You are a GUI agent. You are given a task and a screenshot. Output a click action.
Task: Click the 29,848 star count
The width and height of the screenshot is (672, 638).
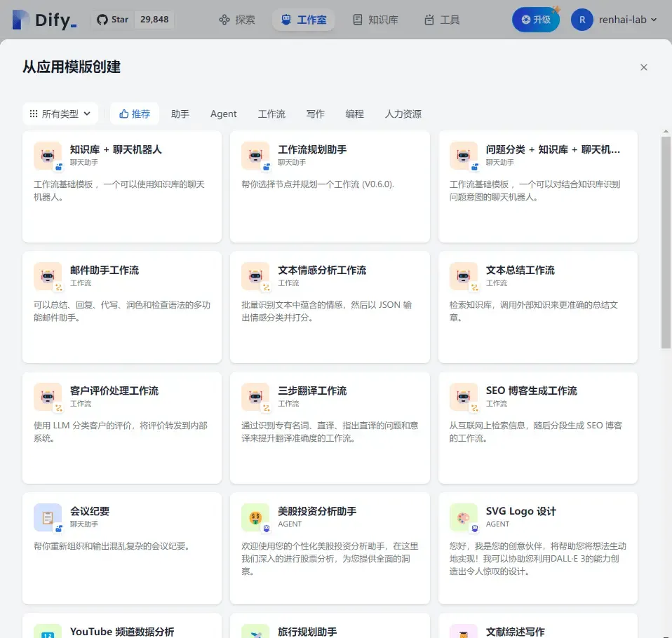(x=154, y=20)
